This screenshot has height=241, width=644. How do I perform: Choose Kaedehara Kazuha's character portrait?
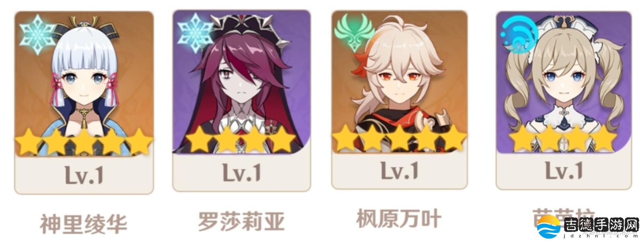tap(400, 81)
